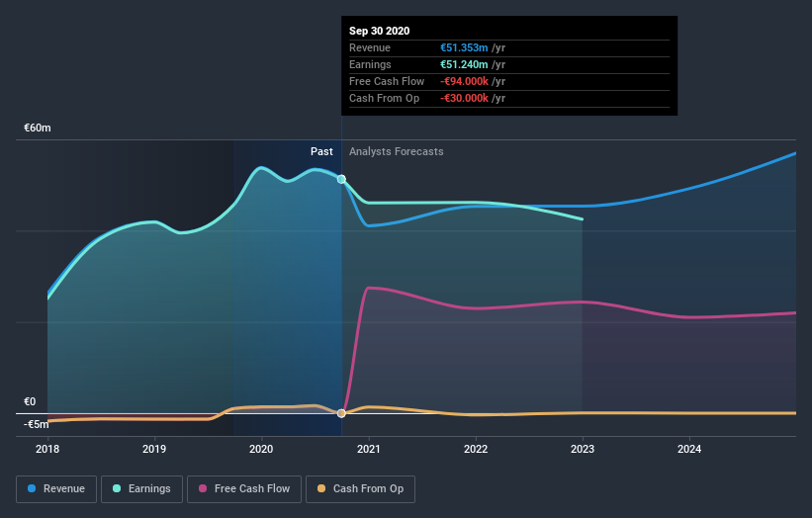This screenshot has height=518, width=812.
Task: Select the Sep 30 2020 earnings data point marker
Action: point(341,179)
